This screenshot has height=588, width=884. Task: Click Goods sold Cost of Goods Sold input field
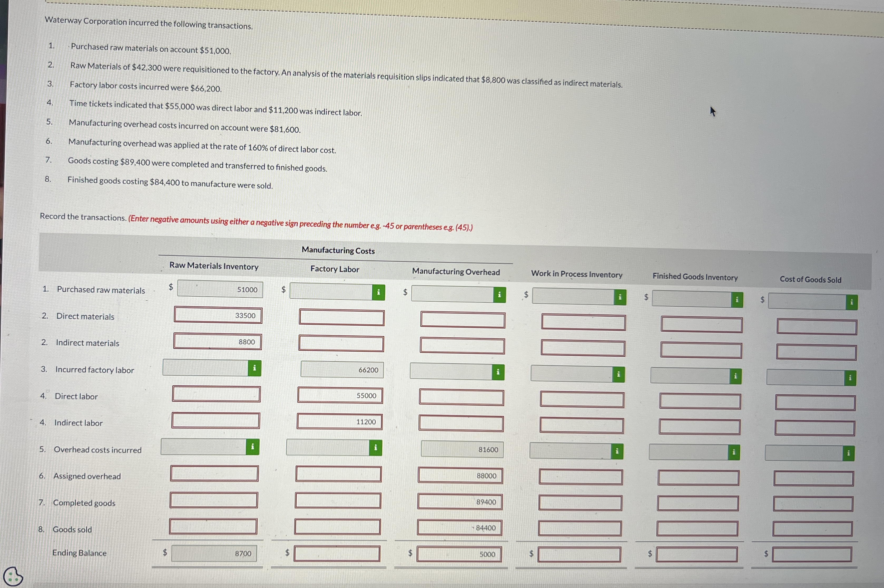click(812, 529)
